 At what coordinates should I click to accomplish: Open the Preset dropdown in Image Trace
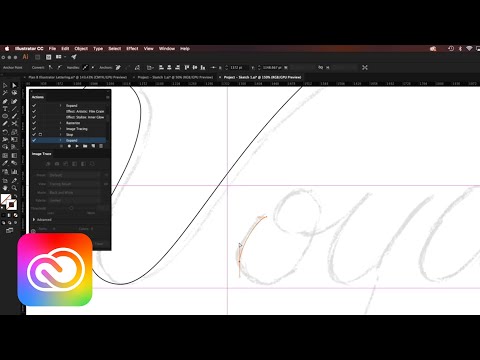click(74, 175)
